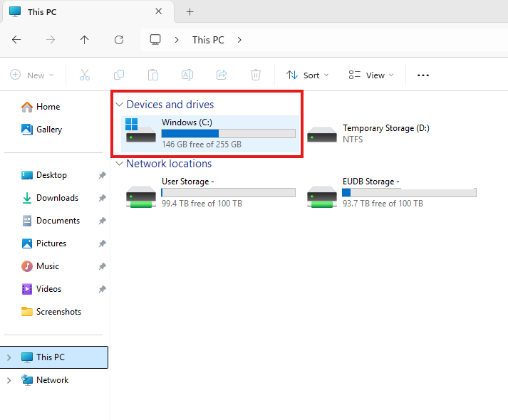Open Documents in the sidebar
Viewport: 508px width, 420px height.
51,221
